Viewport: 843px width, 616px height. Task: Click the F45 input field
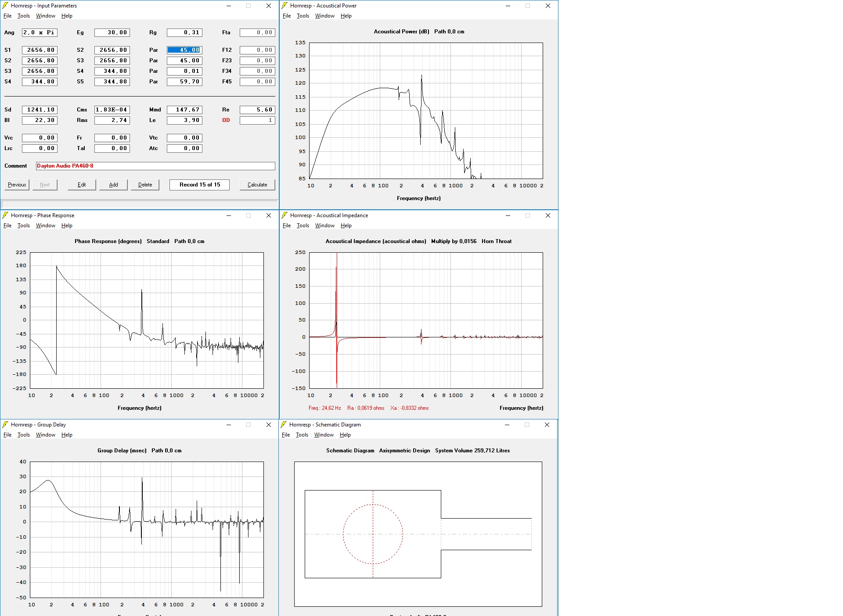[x=257, y=82]
